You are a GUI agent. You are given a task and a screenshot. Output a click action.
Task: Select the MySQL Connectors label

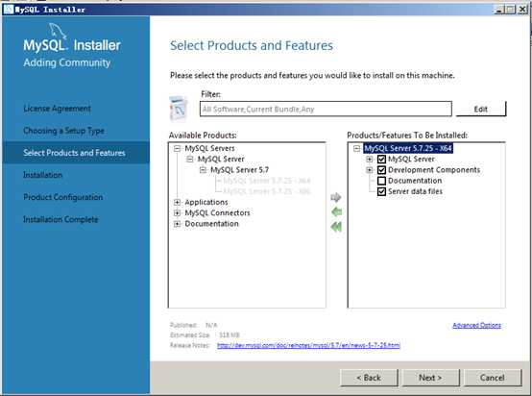coord(217,213)
